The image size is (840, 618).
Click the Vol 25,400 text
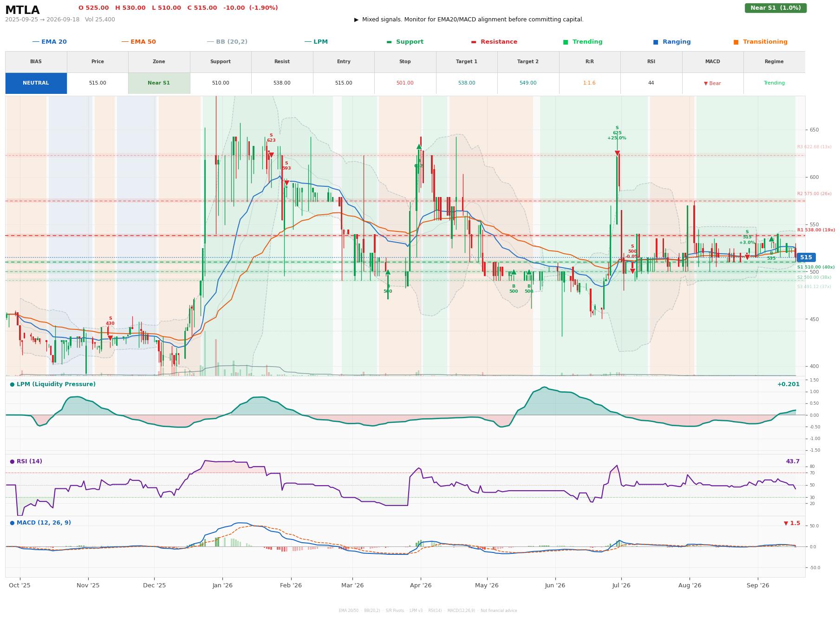(100, 20)
